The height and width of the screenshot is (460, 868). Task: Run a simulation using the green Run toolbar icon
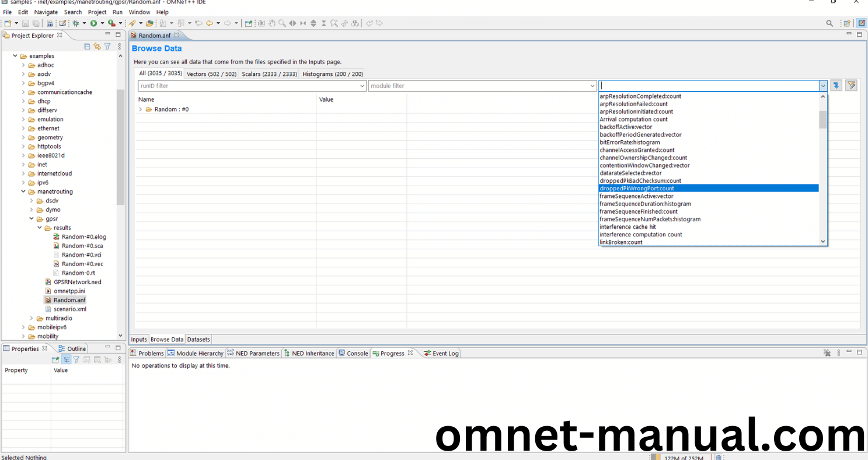coord(93,23)
